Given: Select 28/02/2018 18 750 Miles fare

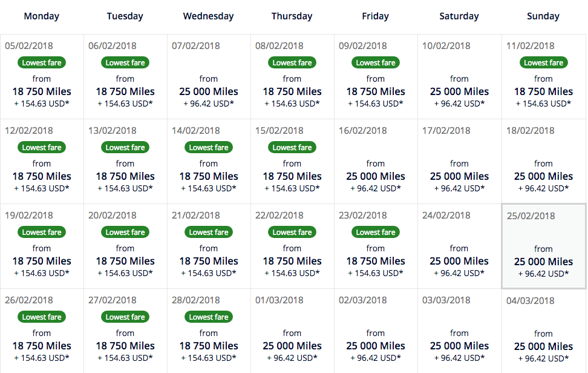Looking at the screenshot, I should tap(209, 346).
